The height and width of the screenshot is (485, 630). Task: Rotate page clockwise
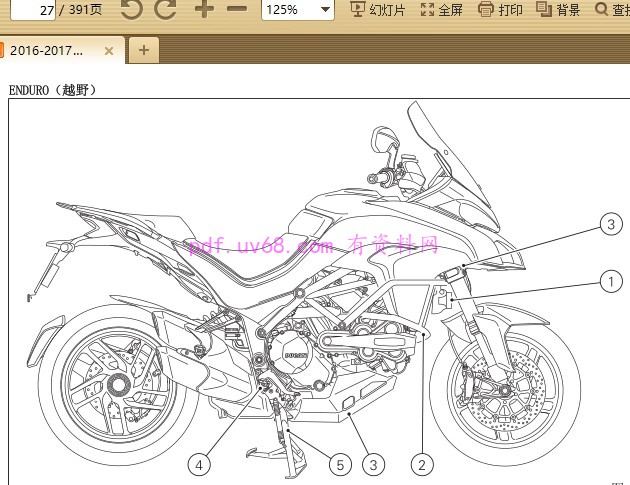pyautogui.click(x=166, y=9)
